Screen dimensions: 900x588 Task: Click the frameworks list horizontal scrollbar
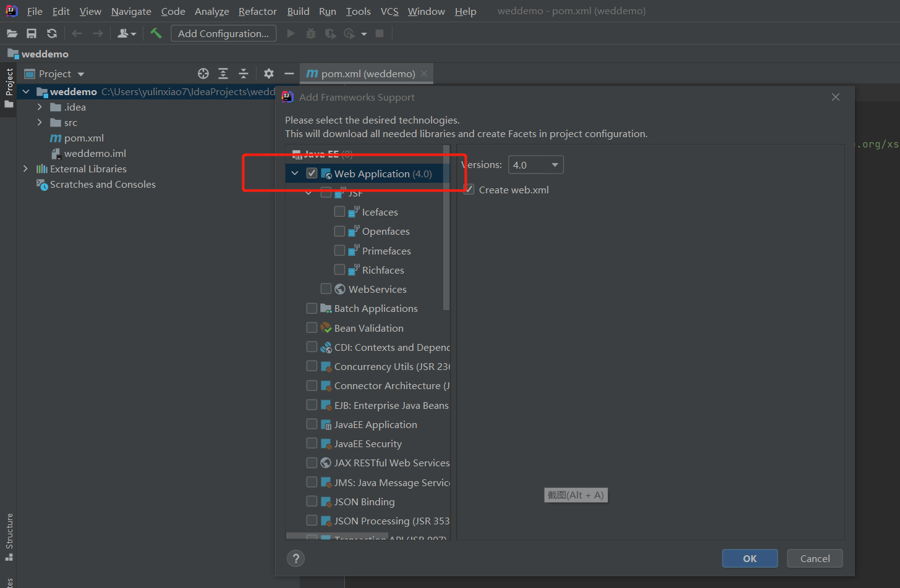pos(337,536)
